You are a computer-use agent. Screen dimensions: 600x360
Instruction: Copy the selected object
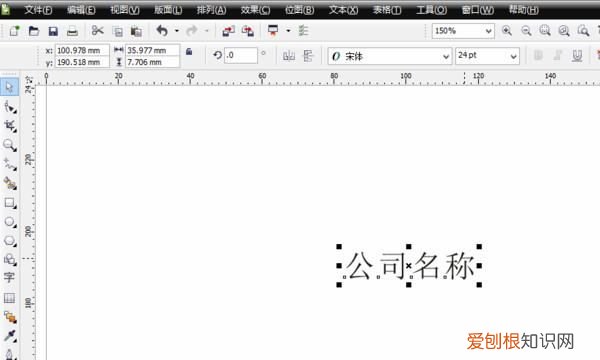(118, 31)
